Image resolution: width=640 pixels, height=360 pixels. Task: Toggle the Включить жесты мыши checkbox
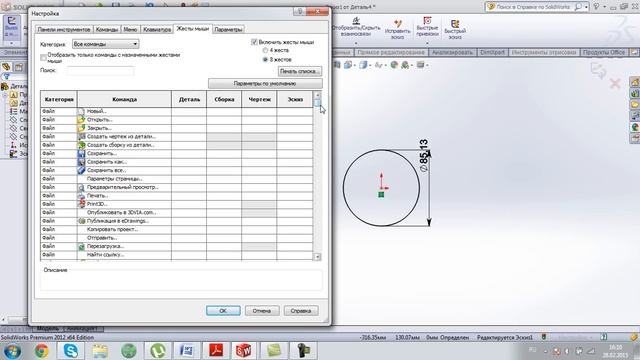pos(254,42)
